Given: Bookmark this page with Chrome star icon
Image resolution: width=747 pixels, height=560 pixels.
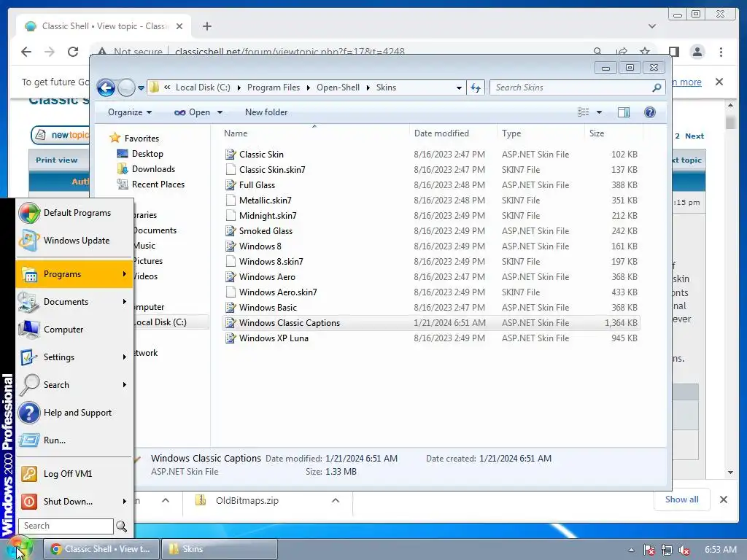Looking at the screenshot, I should (x=645, y=52).
